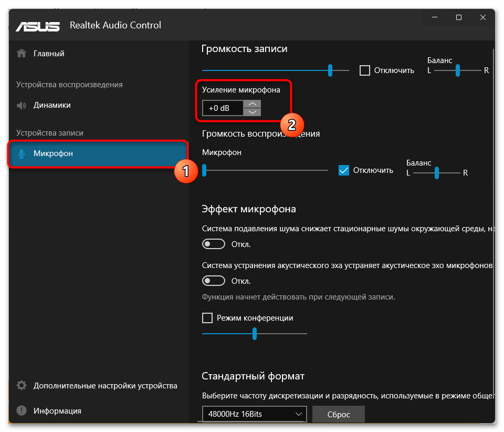The height and width of the screenshot is (432, 504).
Task: Decrease microphone boost with down arrow
Action: 253,112
